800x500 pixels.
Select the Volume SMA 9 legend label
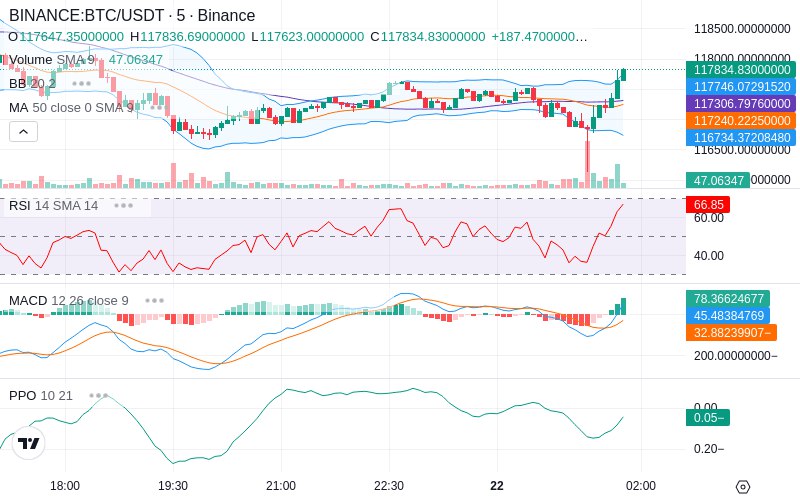pyautogui.click(x=52, y=60)
